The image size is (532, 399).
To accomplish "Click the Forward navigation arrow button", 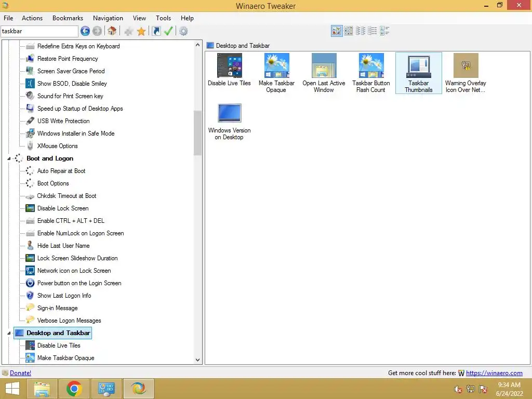I will [x=97, y=31].
